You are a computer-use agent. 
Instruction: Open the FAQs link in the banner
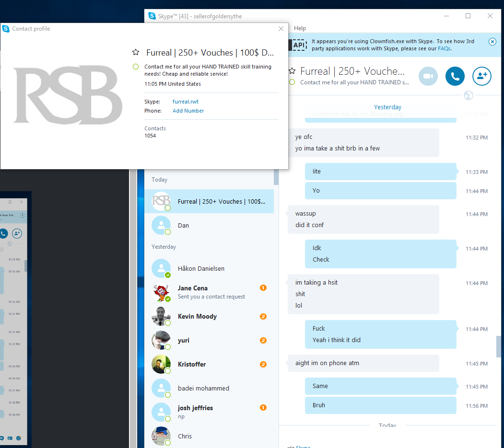pyautogui.click(x=444, y=48)
